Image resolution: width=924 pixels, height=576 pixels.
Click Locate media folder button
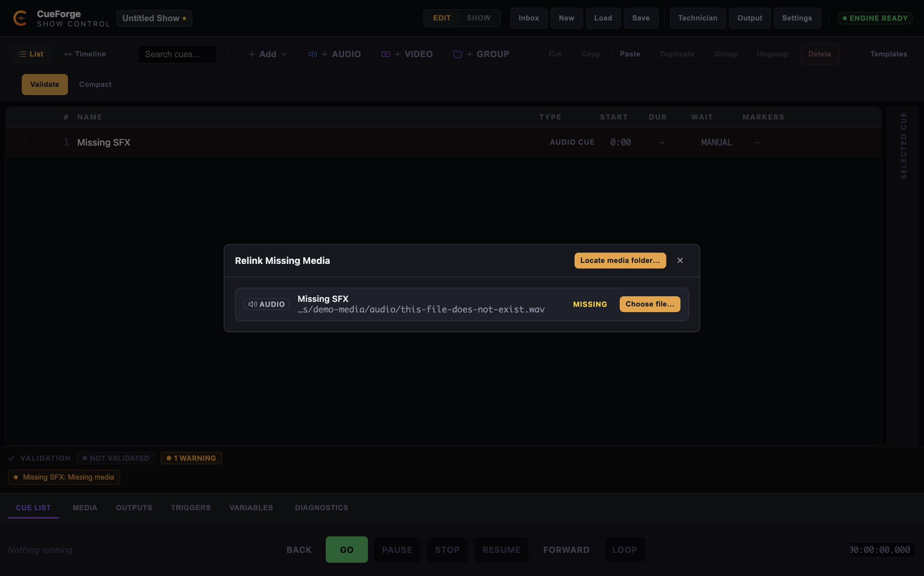click(620, 261)
